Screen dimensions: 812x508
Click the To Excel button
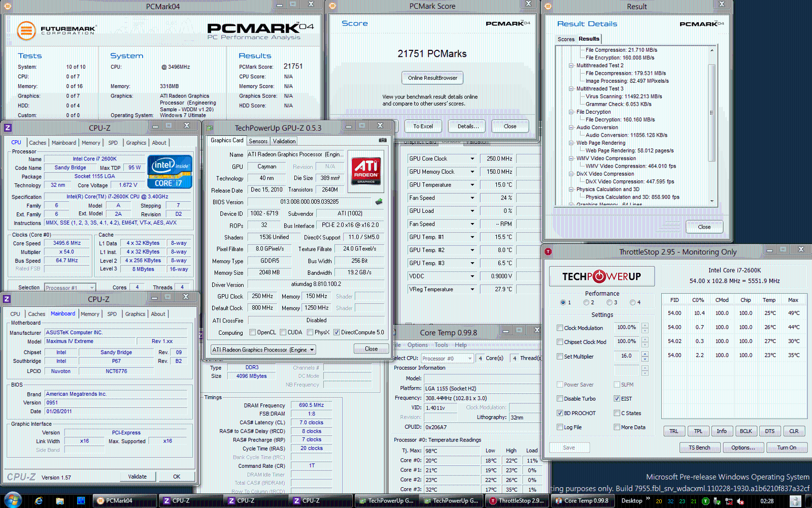point(423,126)
